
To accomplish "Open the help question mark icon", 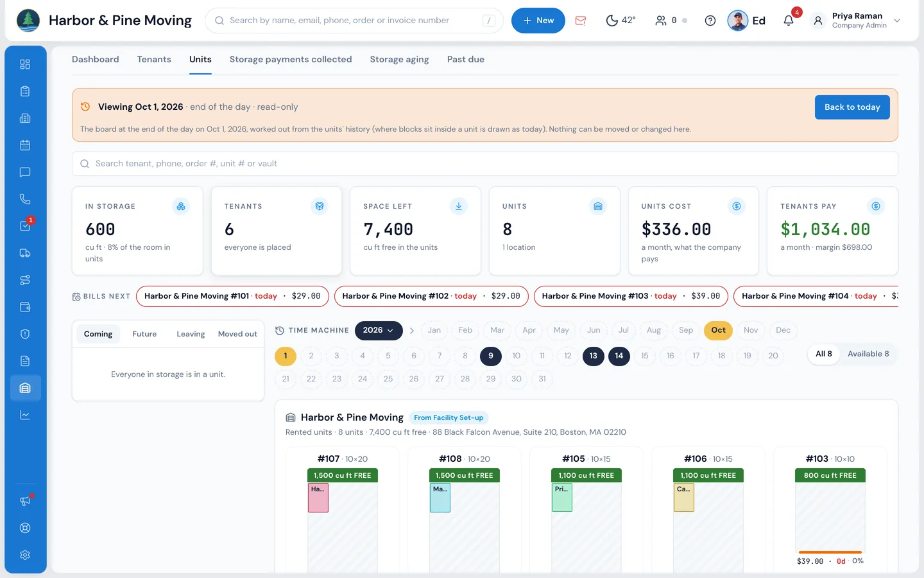I will pyautogui.click(x=710, y=21).
